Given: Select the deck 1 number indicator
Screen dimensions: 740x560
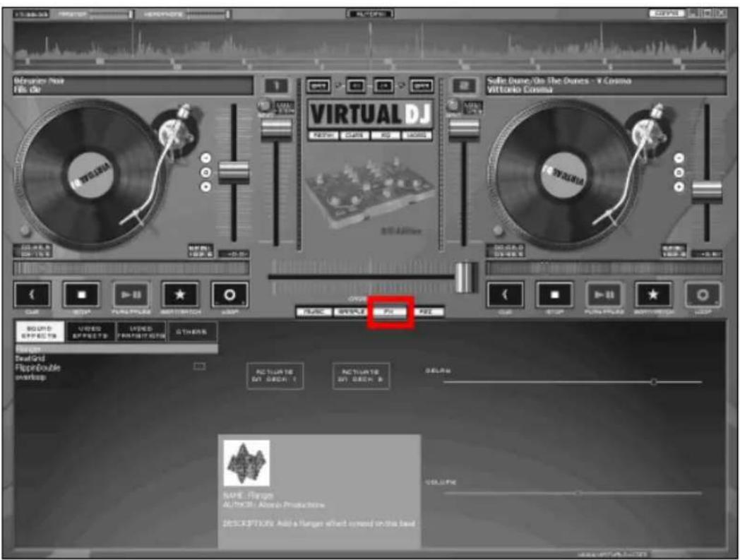Looking at the screenshot, I should click(x=277, y=86).
